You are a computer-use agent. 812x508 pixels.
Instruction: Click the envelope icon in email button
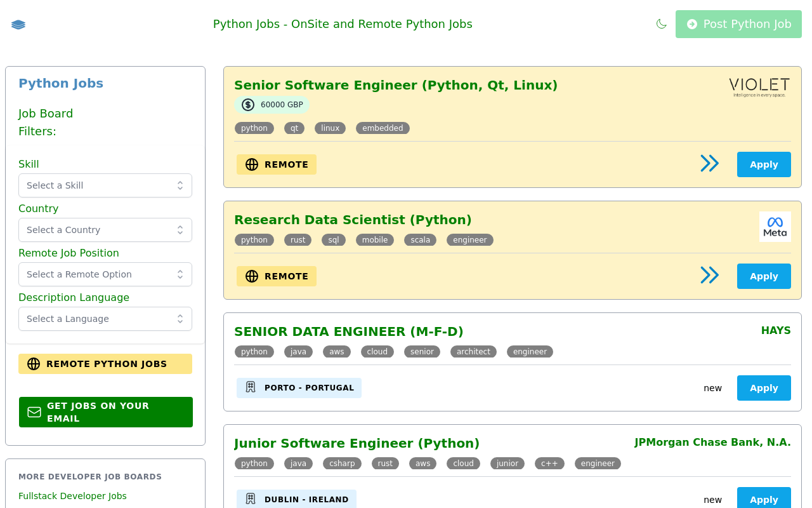34,412
